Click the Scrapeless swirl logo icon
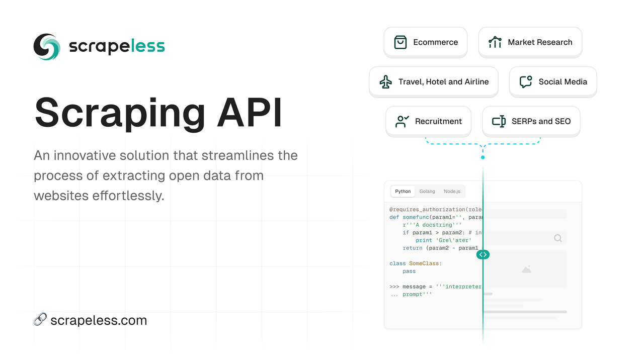Screen dimensions: 644x362 (x=47, y=47)
